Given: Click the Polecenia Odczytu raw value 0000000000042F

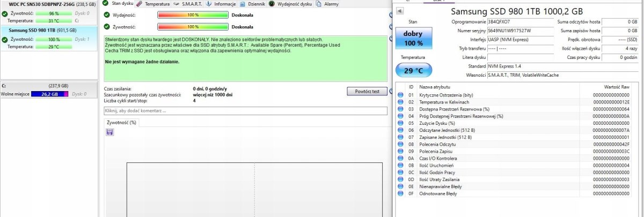Looking at the screenshot, I should coord(611,144).
